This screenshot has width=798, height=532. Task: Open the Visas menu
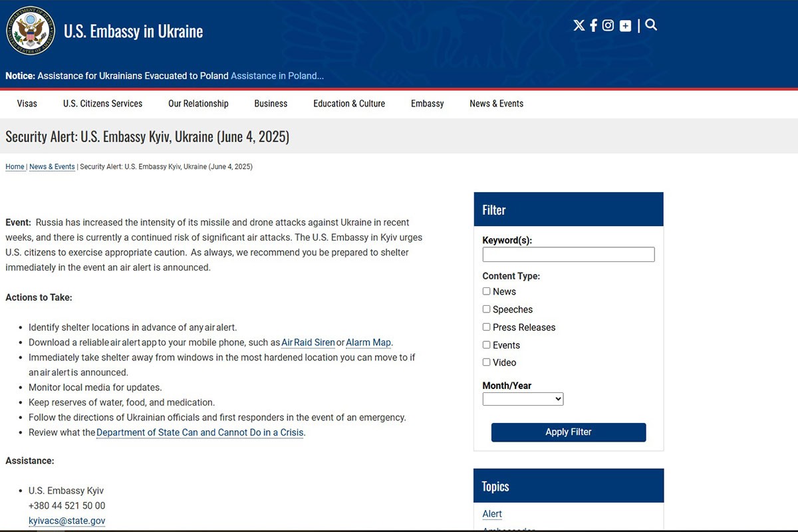point(27,104)
